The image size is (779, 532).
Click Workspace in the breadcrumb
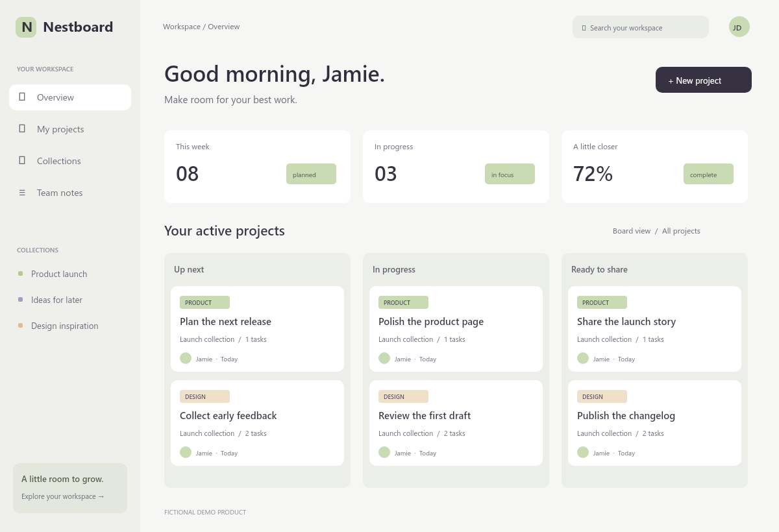[182, 27]
